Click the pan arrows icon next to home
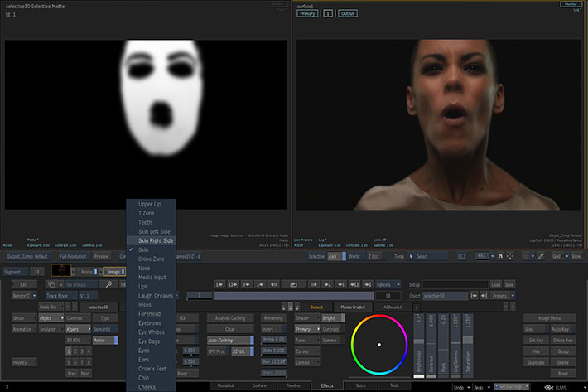The width and height of the screenshot is (588, 392). click(510, 256)
